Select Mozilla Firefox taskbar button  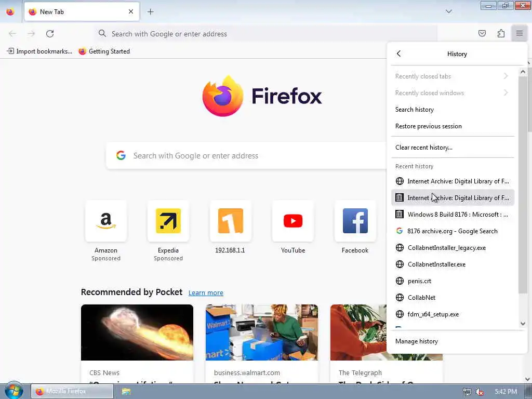pyautogui.click(x=72, y=392)
